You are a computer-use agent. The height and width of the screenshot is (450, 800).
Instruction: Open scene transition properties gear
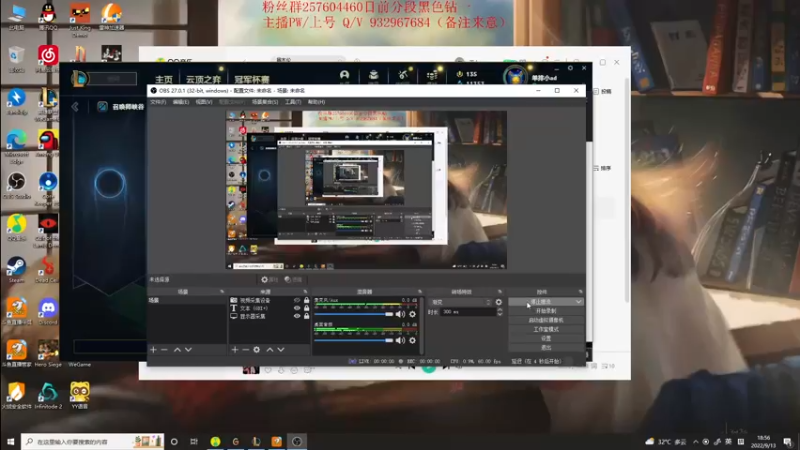click(x=498, y=302)
